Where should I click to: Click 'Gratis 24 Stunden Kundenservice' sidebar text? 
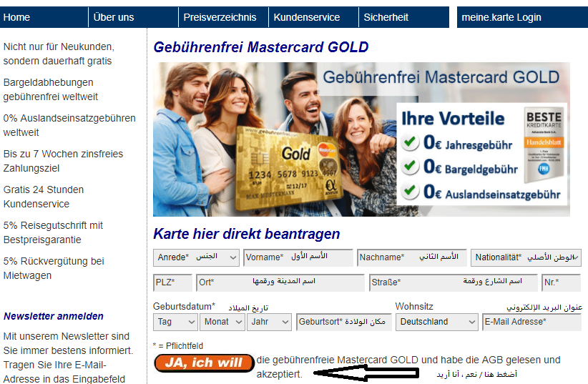click(44, 197)
